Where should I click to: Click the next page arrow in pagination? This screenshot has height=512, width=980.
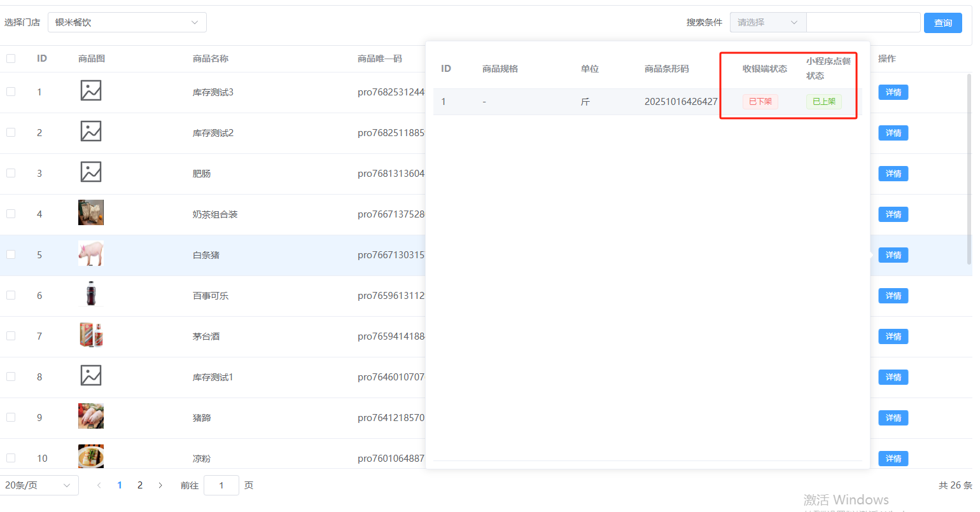coord(160,485)
